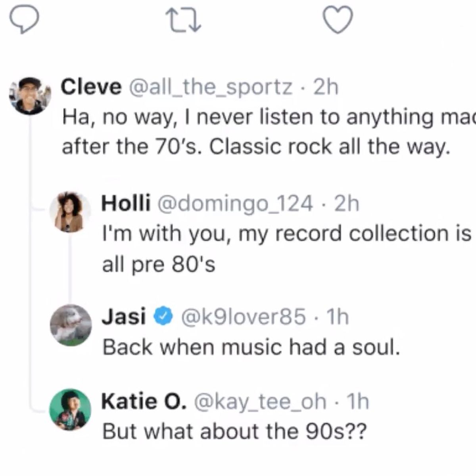Click Jasi's dog profile avatar
476x476 pixels.
pos(71,325)
